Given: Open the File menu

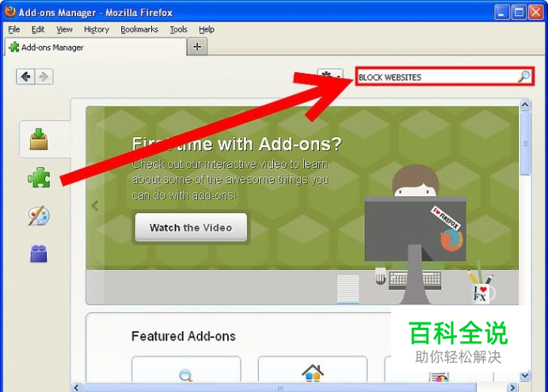Looking at the screenshot, I should [x=14, y=29].
